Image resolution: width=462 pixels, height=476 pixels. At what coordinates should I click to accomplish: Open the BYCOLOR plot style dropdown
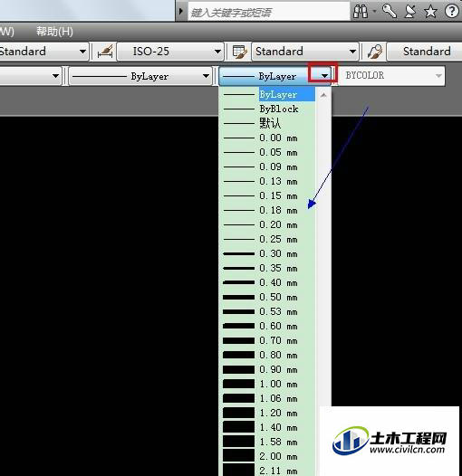point(391,76)
